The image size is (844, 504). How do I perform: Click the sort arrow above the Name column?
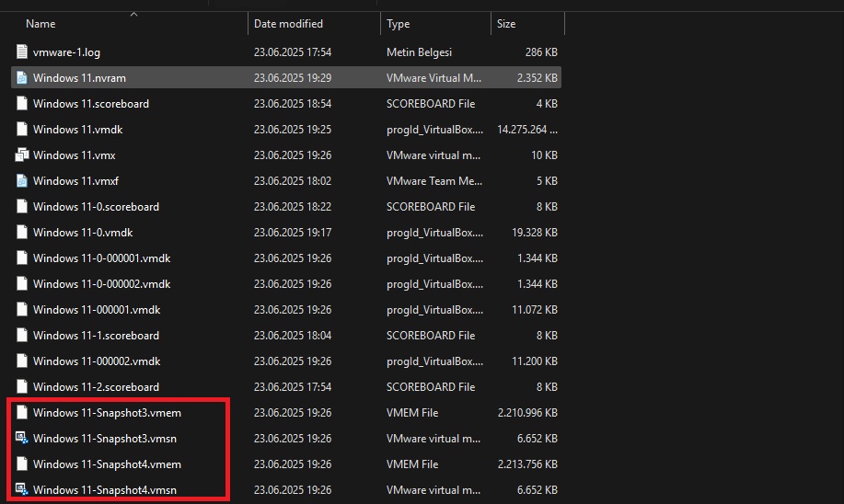(x=134, y=15)
